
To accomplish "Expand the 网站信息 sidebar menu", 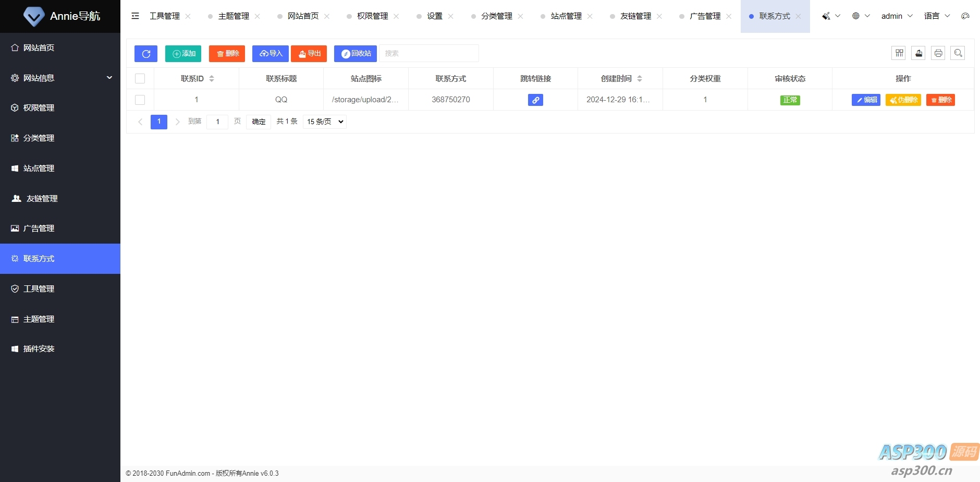I will 60,78.
